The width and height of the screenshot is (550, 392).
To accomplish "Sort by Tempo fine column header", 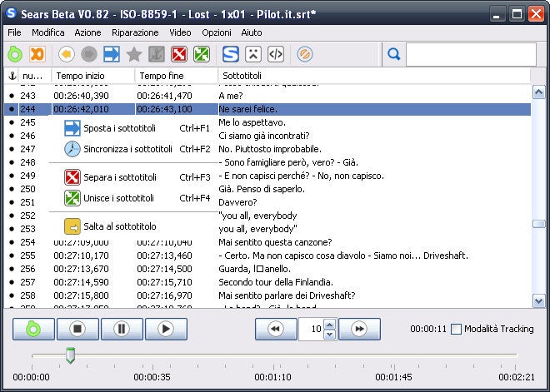I will pyautogui.click(x=177, y=76).
